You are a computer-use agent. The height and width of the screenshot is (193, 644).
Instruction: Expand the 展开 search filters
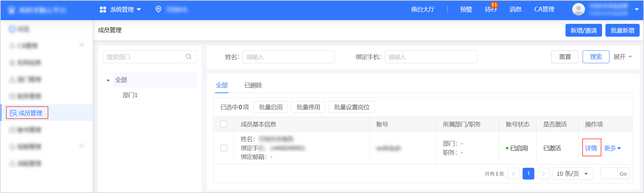click(x=623, y=57)
